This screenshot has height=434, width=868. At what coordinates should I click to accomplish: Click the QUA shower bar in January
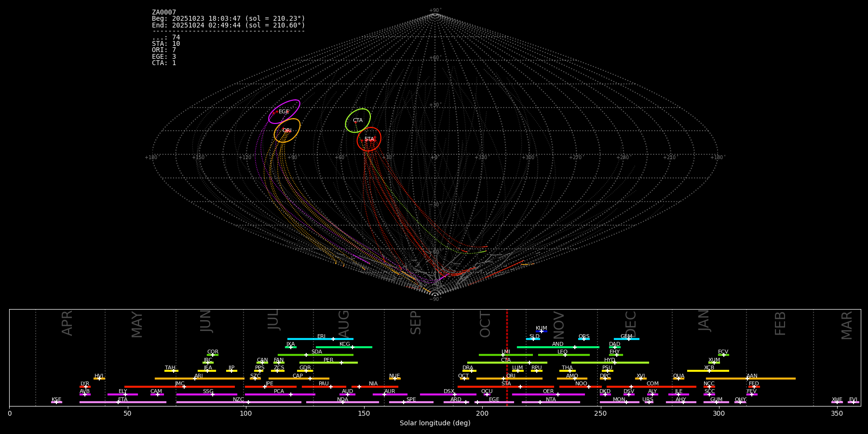point(678,379)
